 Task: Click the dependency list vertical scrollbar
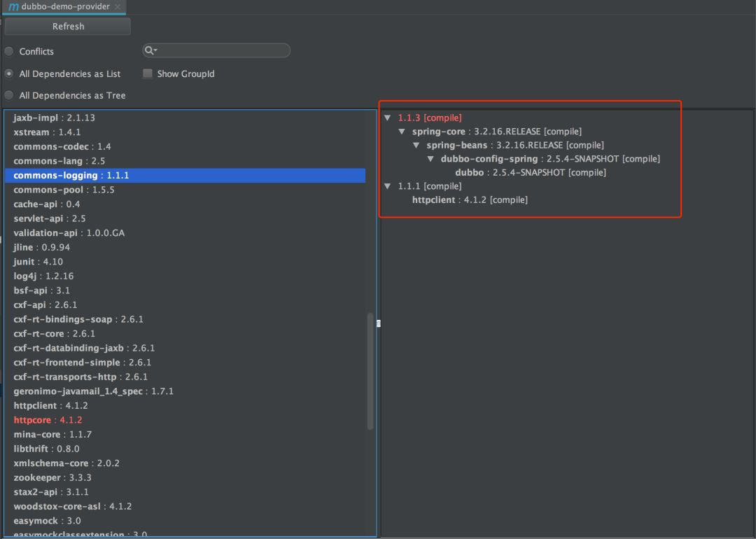click(370, 371)
